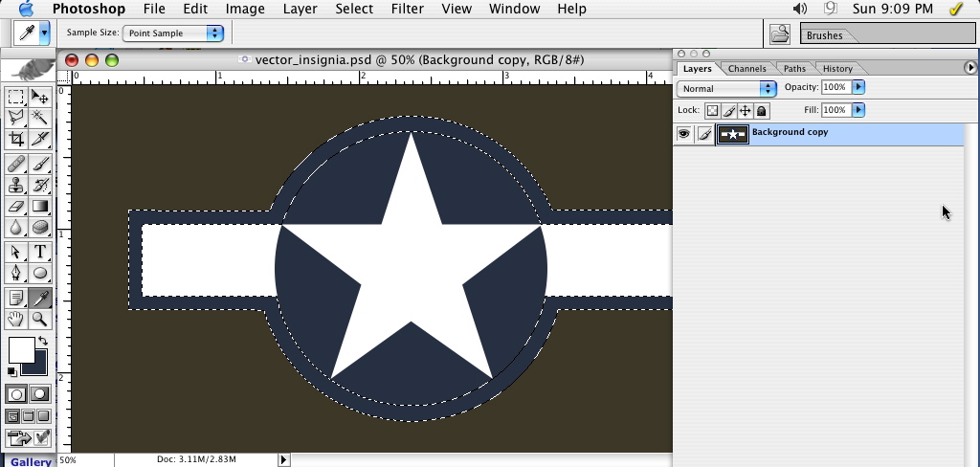
Task: Open the File menu
Action: click(x=154, y=9)
